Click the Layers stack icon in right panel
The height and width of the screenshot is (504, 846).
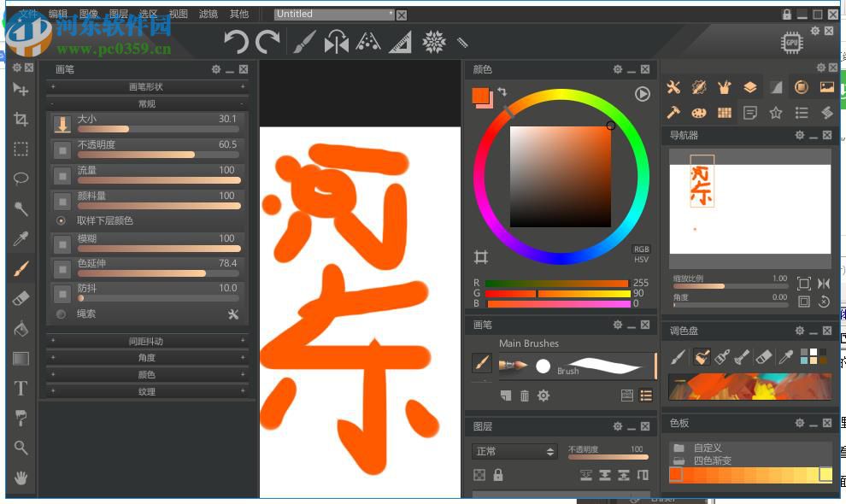(x=749, y=86)
